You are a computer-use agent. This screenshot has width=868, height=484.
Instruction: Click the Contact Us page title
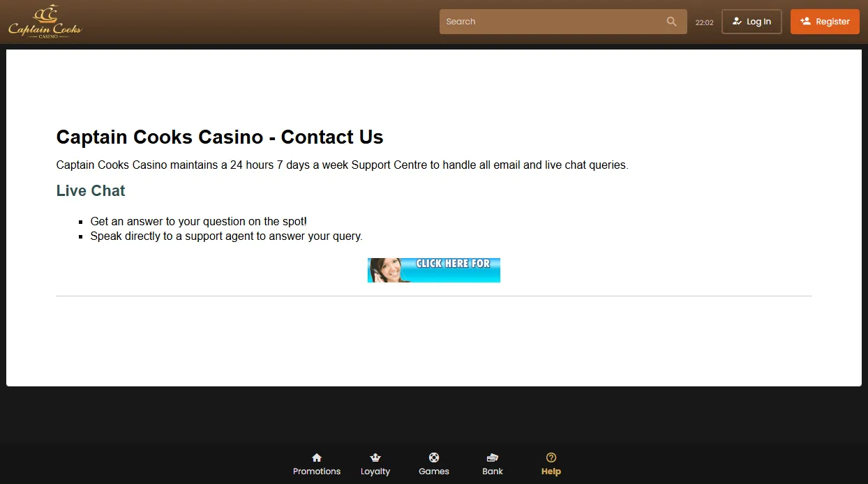pos(220,137)
